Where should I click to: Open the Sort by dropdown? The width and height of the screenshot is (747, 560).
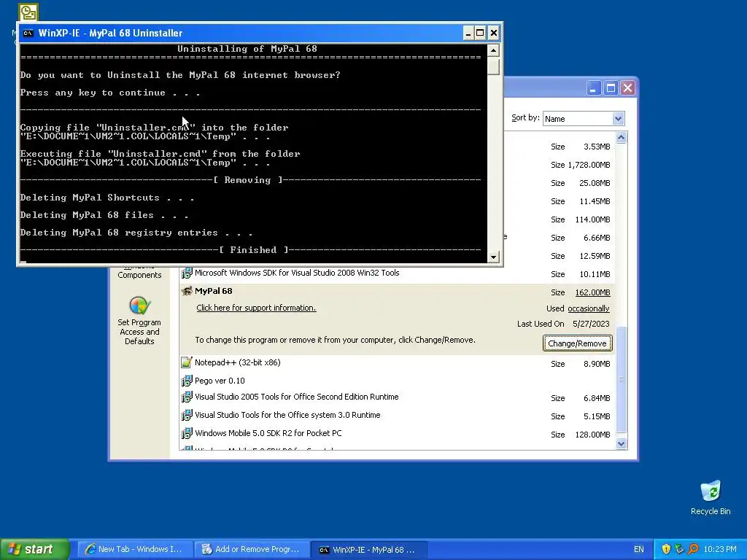pos(618,119)
